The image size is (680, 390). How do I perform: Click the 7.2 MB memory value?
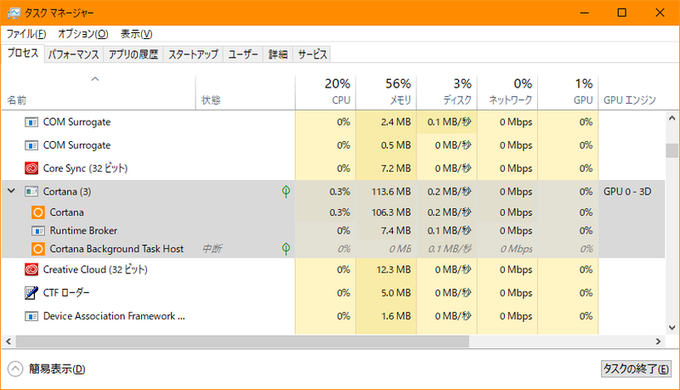pos(396,168)
